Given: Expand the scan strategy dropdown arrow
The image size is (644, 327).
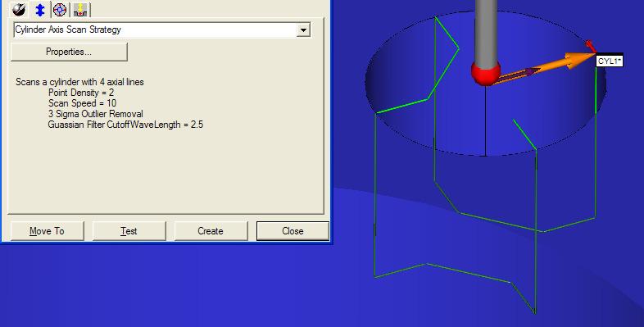Looking at the screenshot, I should [x=303, y=30].
